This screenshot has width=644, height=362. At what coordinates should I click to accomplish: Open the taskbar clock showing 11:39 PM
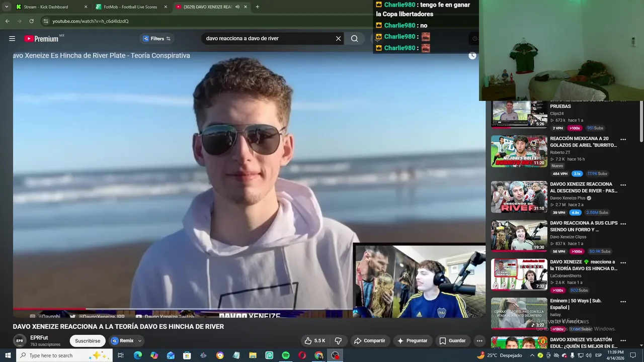coord(615,355)
